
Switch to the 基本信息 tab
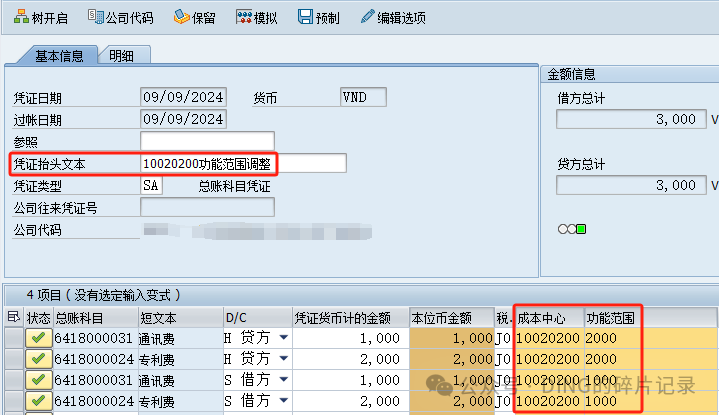(x=59, y=55)
